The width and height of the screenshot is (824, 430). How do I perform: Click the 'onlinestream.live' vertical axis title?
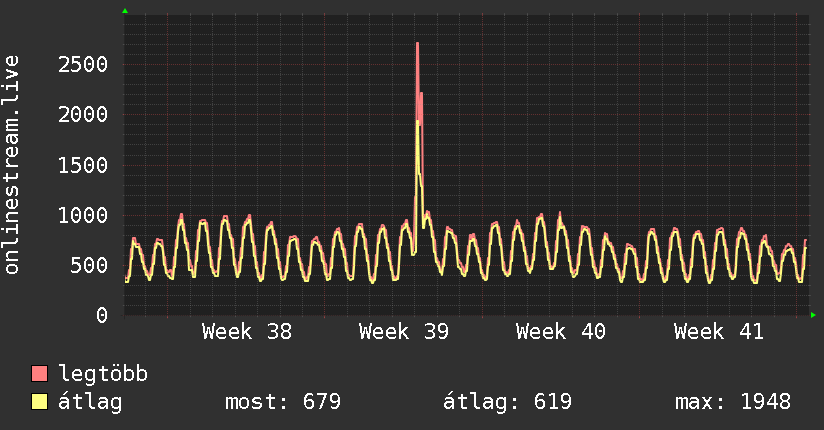click(x=11, y=165)
